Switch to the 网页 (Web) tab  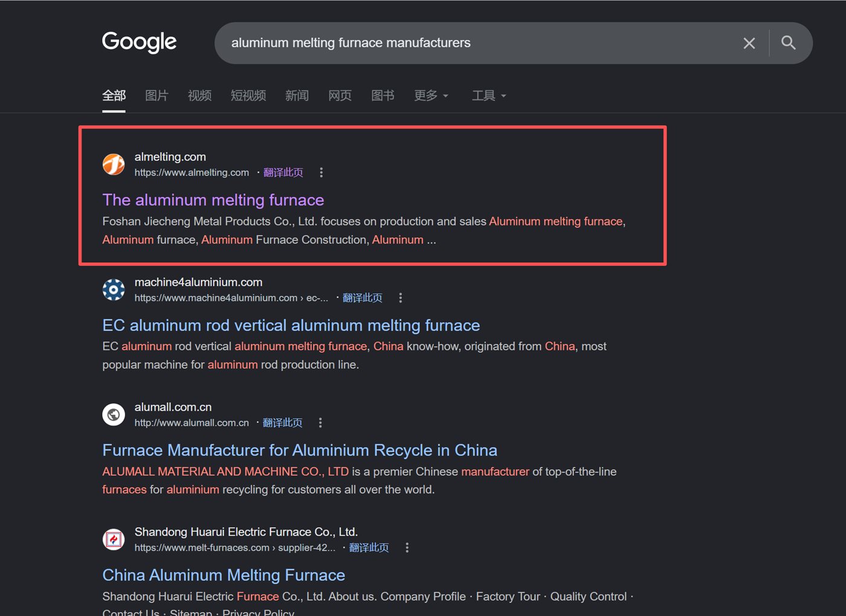tap(340, 95)
